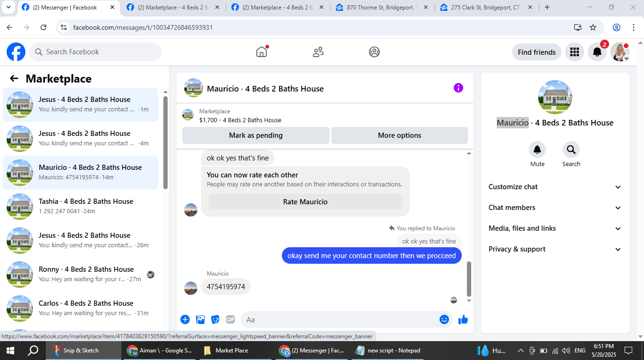Image resolution: width=644 pixels, height=360 pixels.
Task: Open the Groups icon in top navigation
Action: [x=374, y=52]
